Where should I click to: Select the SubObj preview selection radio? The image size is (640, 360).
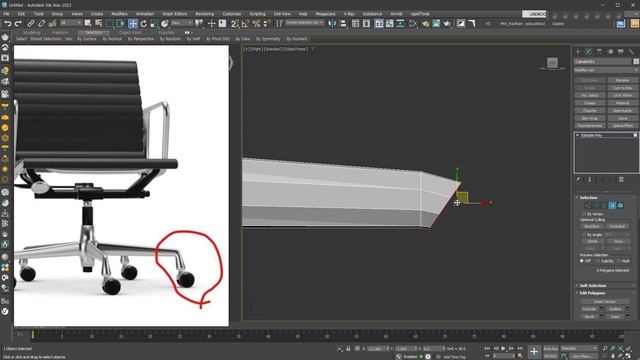pyautogui.click(x=598, y=261)
